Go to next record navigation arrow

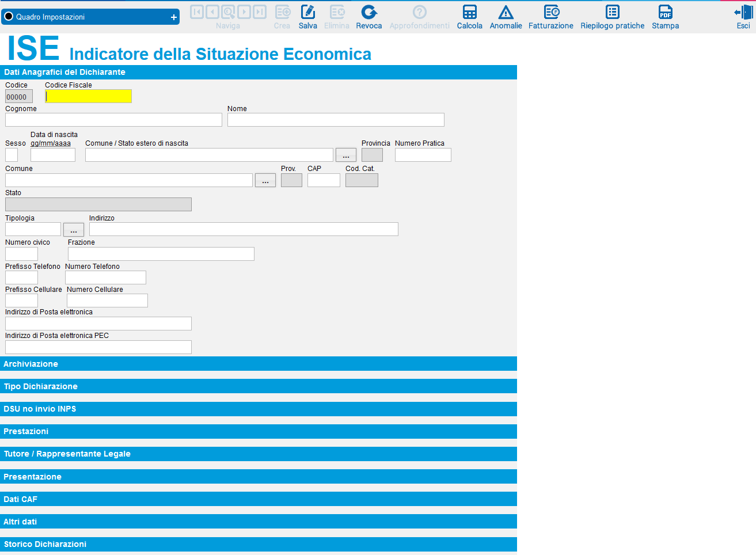click(244, 12)
